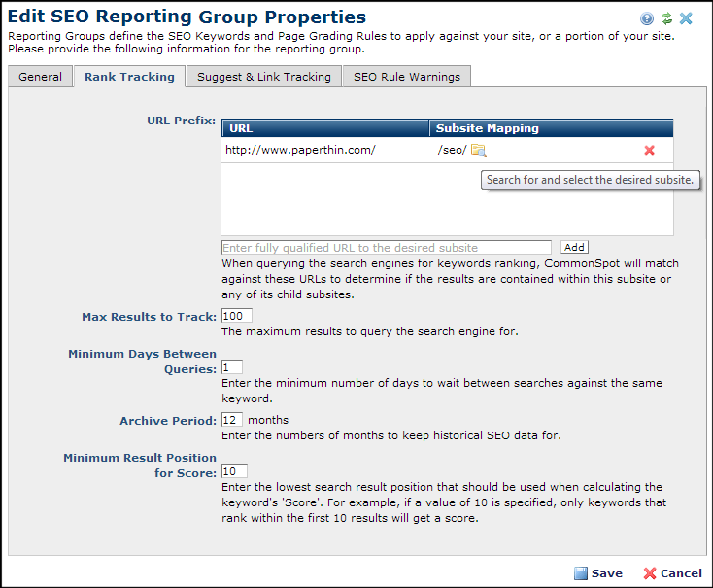
Task: Switch to the General tab
Action: click(40, 77)
